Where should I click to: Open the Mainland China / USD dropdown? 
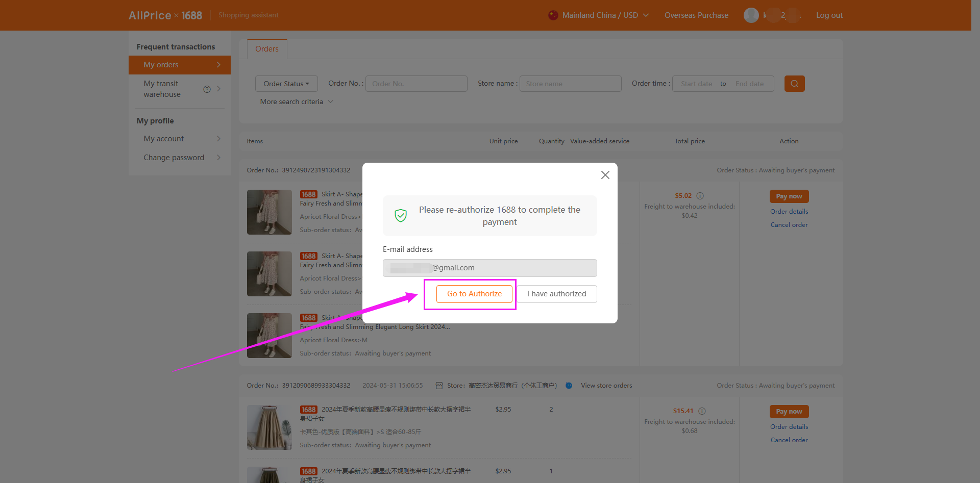click(x=598, y=15)
